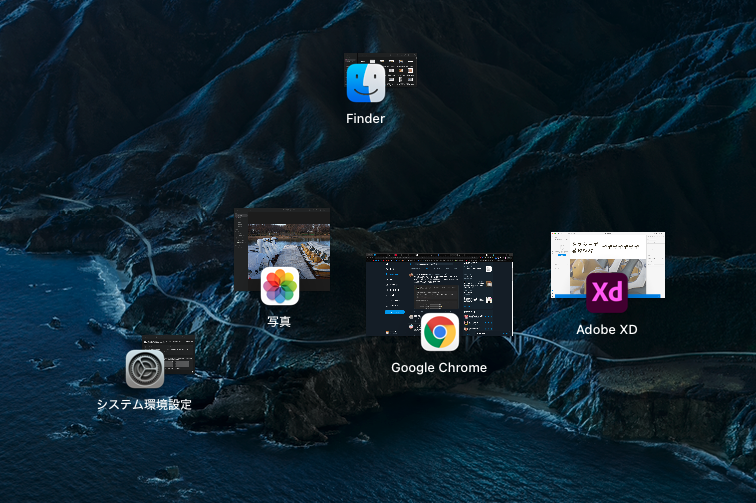Click the System Preferences gear icon
Screen dimensions: 756x503
[145, 369]
